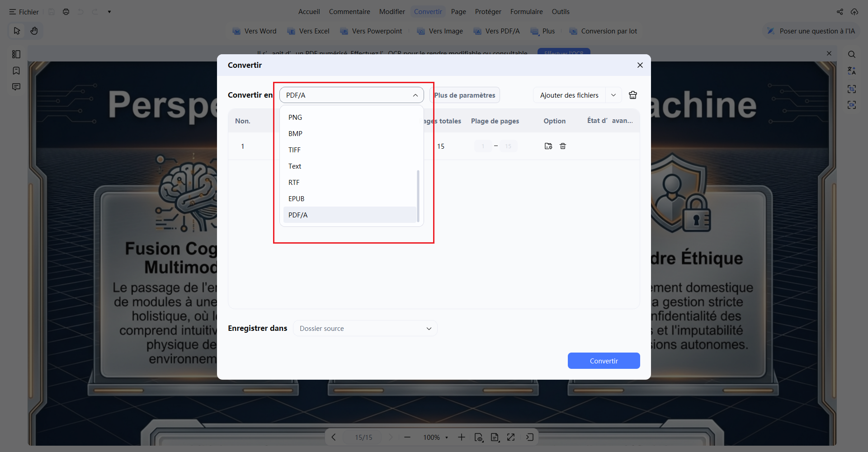Close the OCR notification banner
This screenshot has width=868, height=452.
click(x=829, y=53)
